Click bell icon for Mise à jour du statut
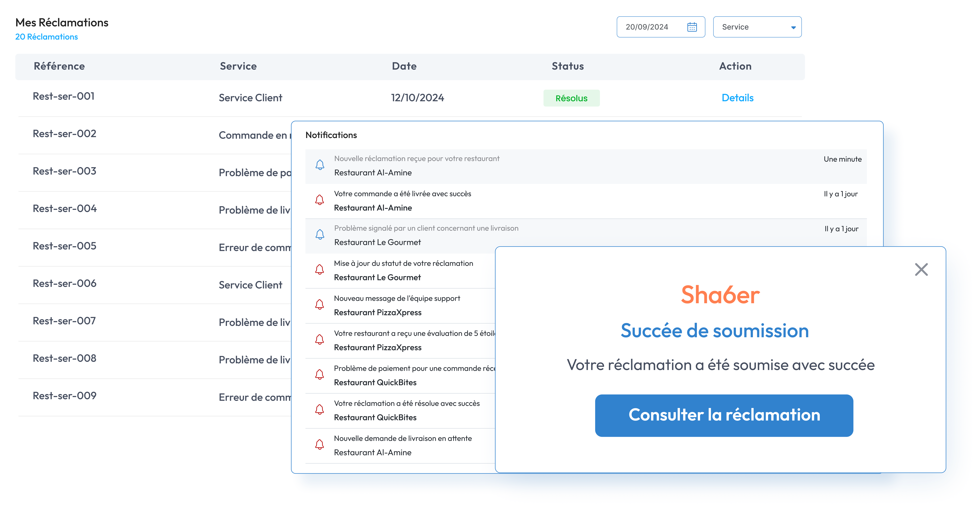Screen dimensions: 980x511 [320, 270]
